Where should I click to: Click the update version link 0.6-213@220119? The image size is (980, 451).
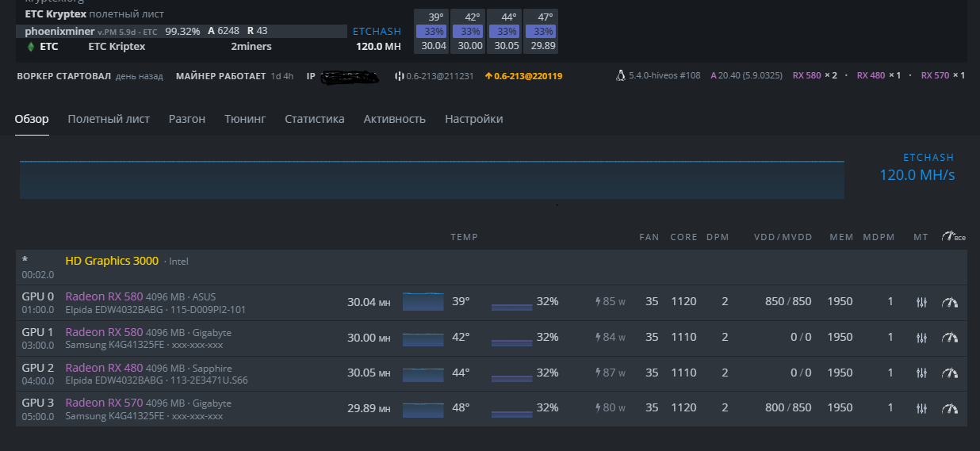(523, 76)
